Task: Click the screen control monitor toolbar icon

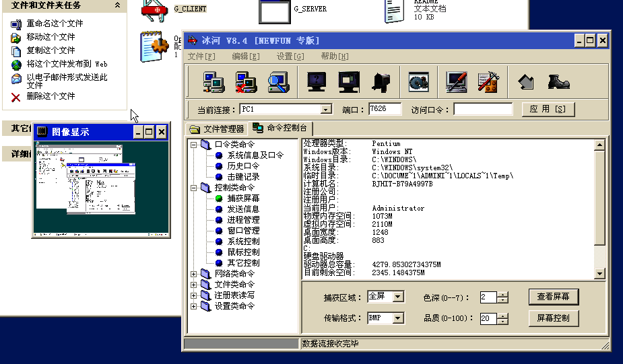Action: [x=349, y=82]
